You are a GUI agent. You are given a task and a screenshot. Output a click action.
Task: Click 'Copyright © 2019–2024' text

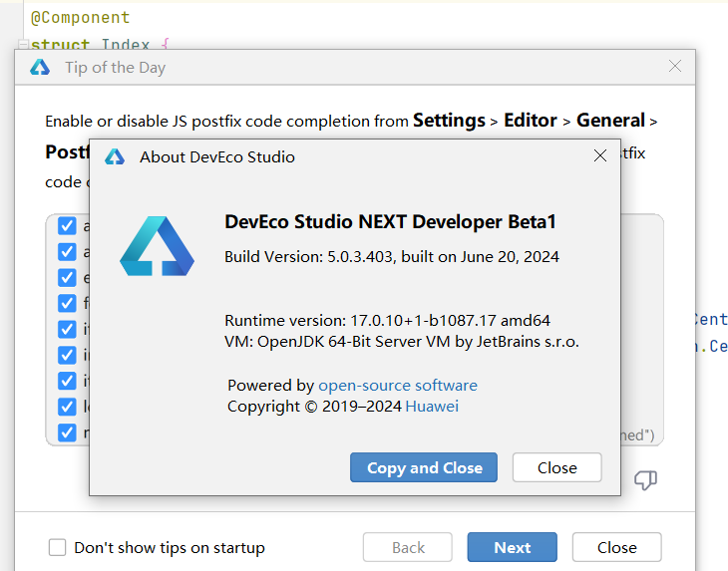(314, 407)
